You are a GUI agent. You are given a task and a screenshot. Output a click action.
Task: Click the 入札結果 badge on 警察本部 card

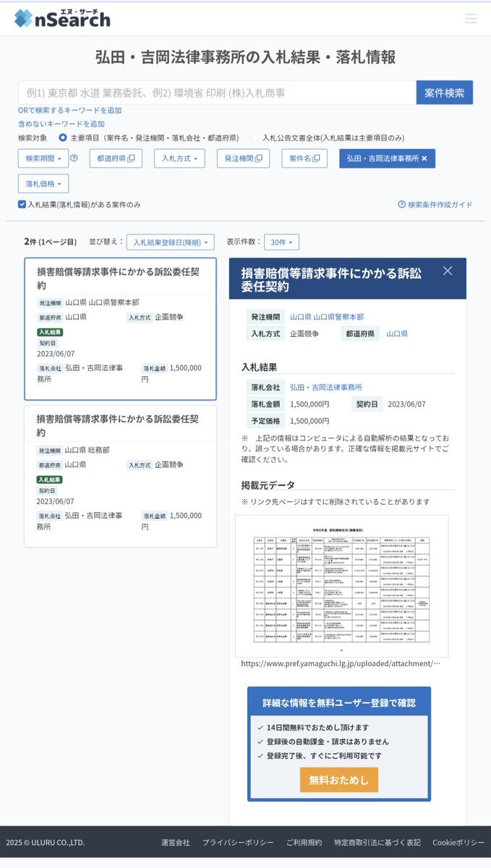(x=50, y=332)
